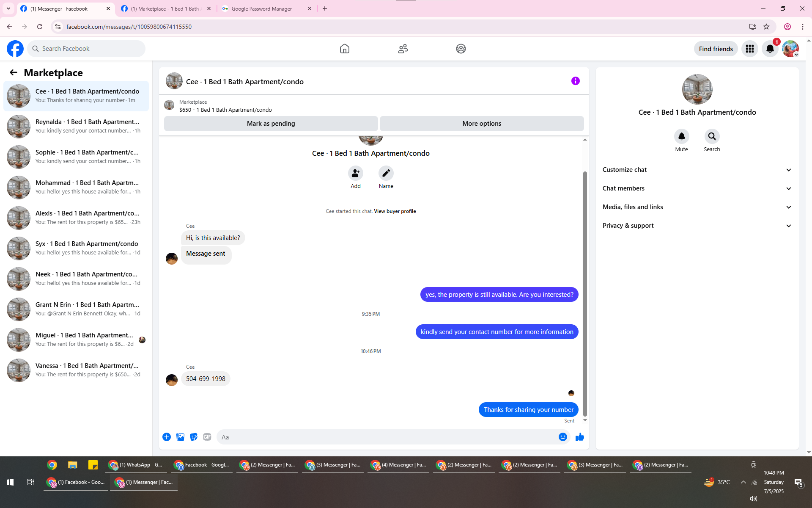
Task: Open the Google Password Manager tab
Action: click(261, 8)
